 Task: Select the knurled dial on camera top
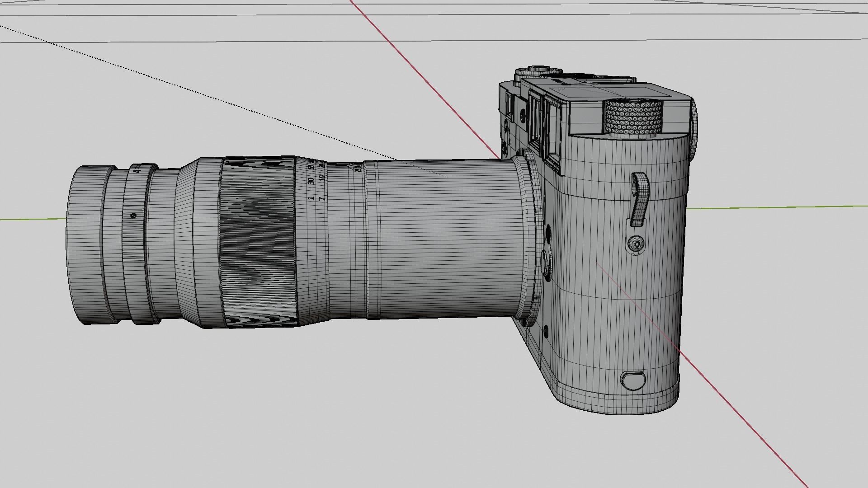point(634,117)
